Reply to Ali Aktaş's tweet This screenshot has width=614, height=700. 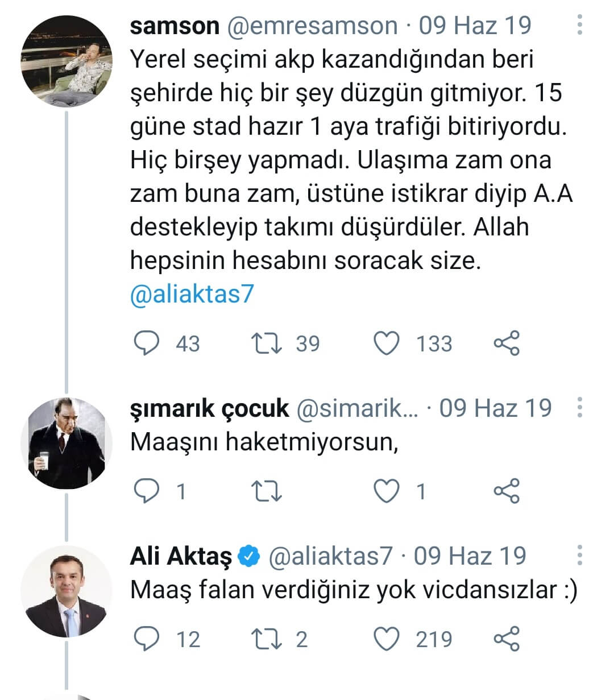pyautogui.click(x=146, y=639)
